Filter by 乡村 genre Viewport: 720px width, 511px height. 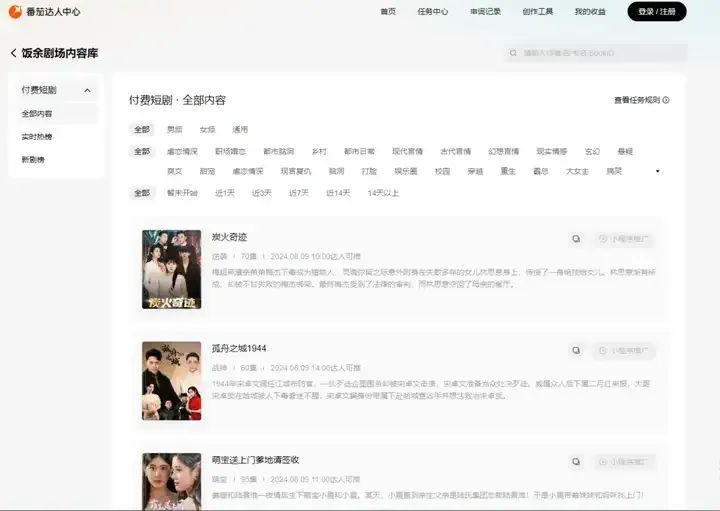pos(319,152)
